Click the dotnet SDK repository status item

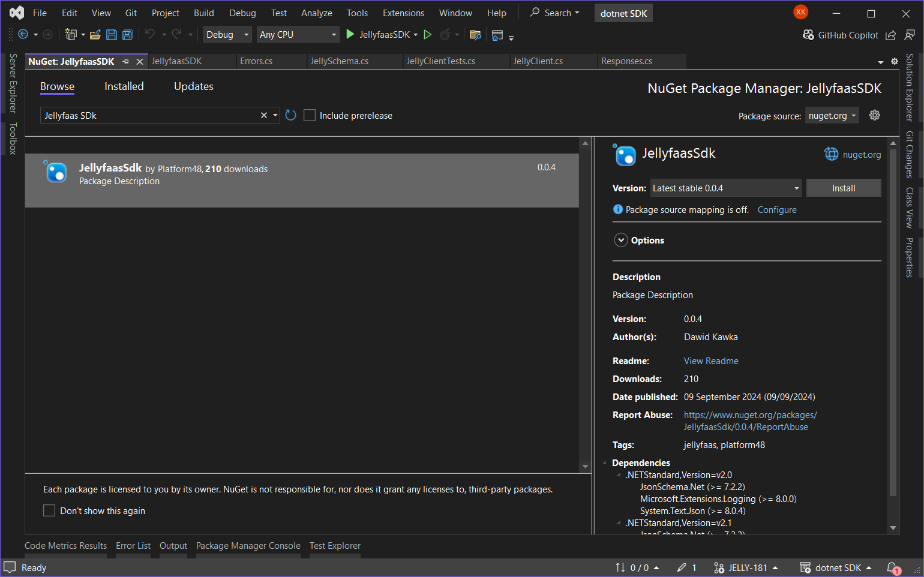pos(836,567)
